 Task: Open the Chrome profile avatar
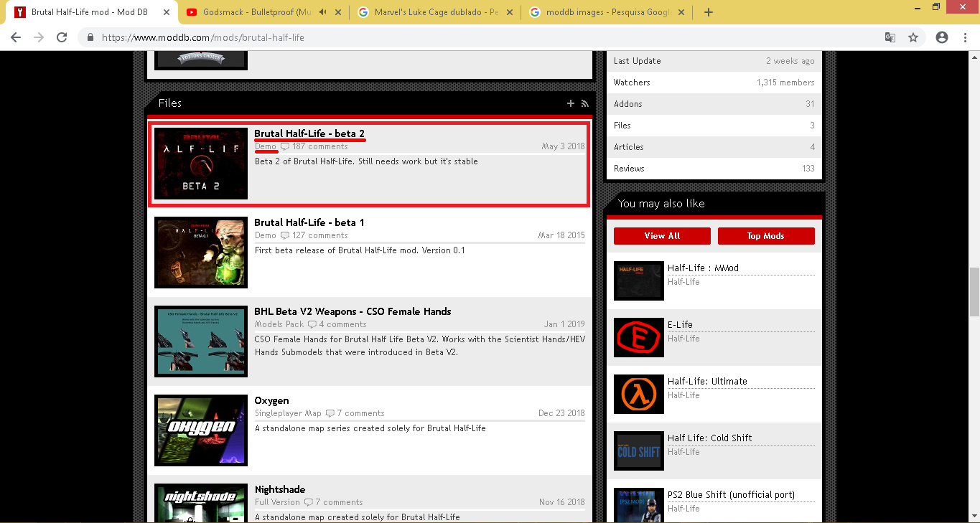coord(942,37)
